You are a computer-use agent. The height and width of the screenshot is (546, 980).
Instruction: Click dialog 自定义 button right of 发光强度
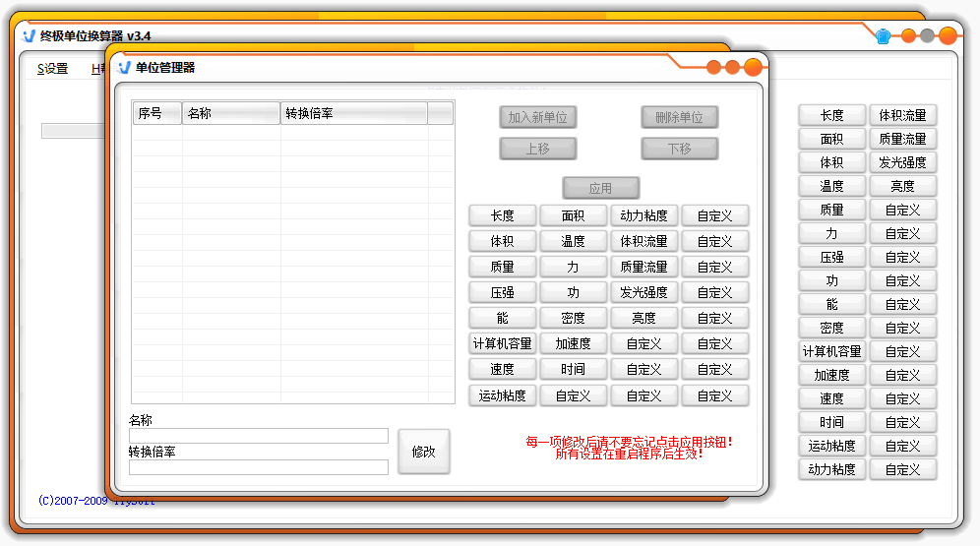(x=715, y=292)
